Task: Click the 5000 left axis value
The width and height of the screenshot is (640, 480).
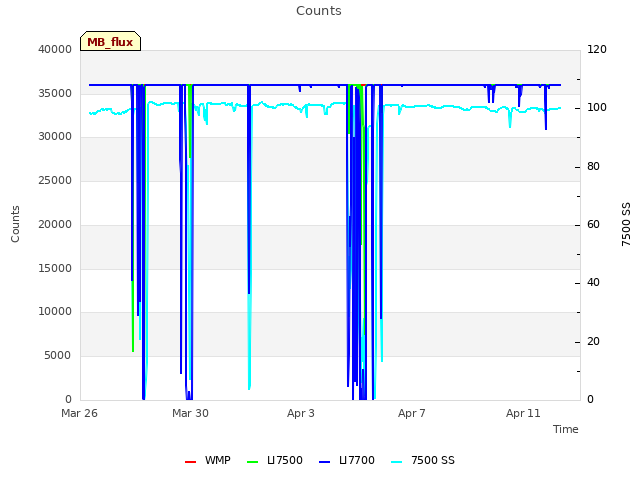Action: (58, 356)
